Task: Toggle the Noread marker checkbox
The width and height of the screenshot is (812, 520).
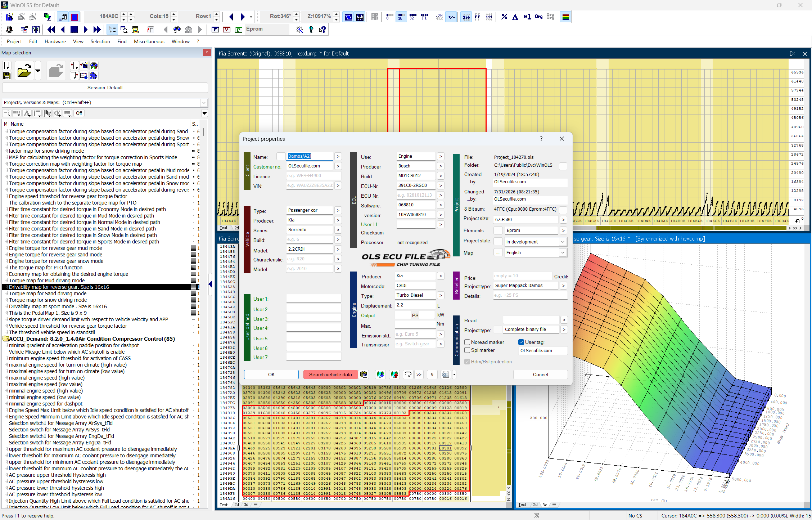Action: pyautogui.click(x=467, y=342)
